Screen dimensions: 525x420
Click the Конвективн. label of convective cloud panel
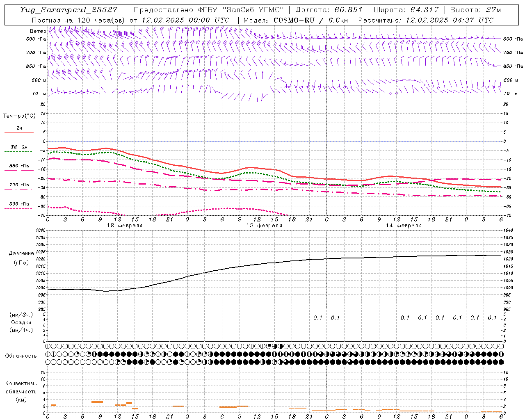click(x=21, y=383)
